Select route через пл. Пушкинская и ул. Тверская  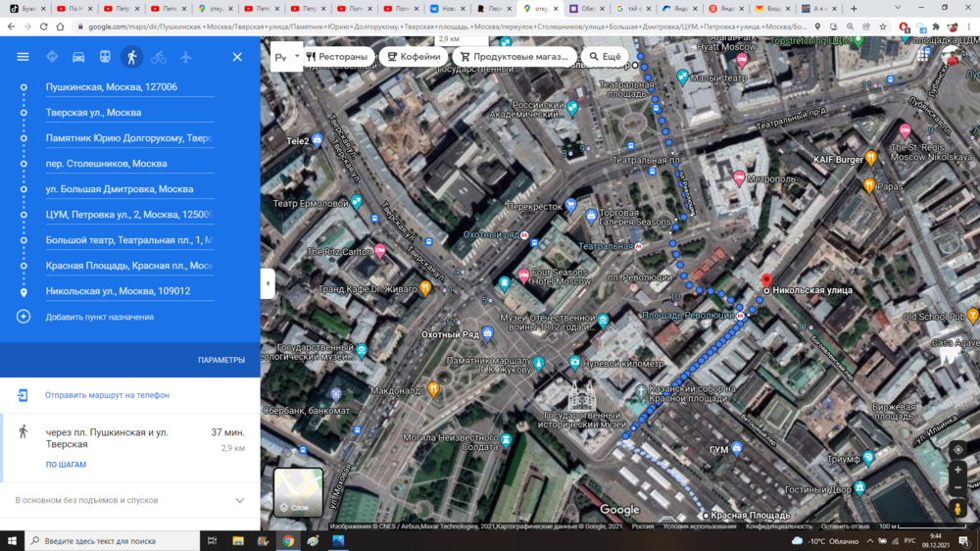point(130,448)
